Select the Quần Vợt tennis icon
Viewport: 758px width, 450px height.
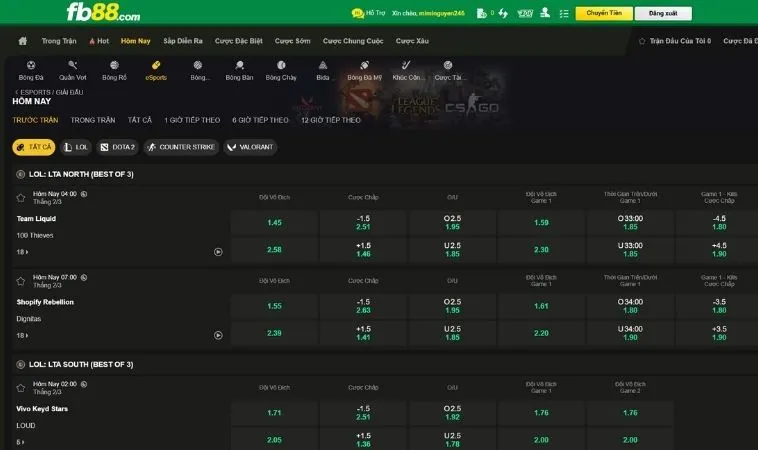point(72,66)
